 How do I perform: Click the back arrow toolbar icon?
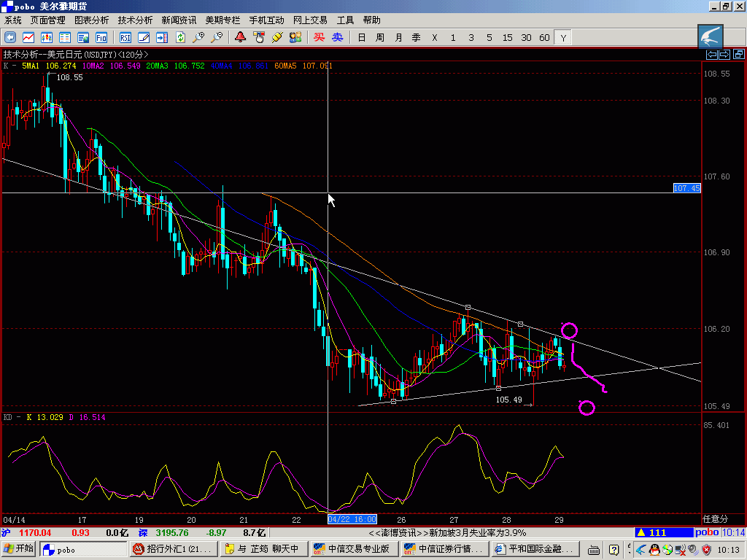(x=10, y=38)
